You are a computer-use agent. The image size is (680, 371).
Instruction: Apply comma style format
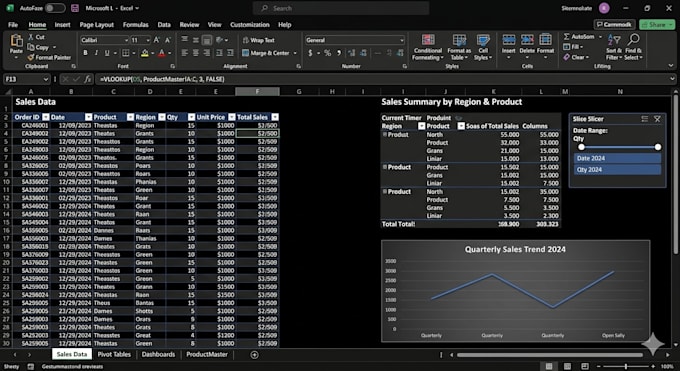(339, 53)
